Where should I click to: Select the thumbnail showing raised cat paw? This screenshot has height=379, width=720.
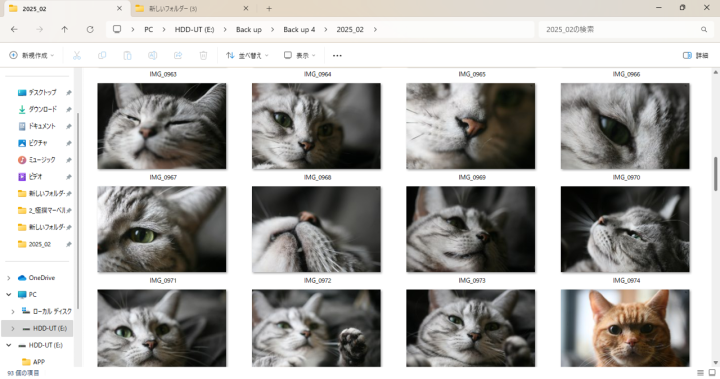(x=316, y=328)
